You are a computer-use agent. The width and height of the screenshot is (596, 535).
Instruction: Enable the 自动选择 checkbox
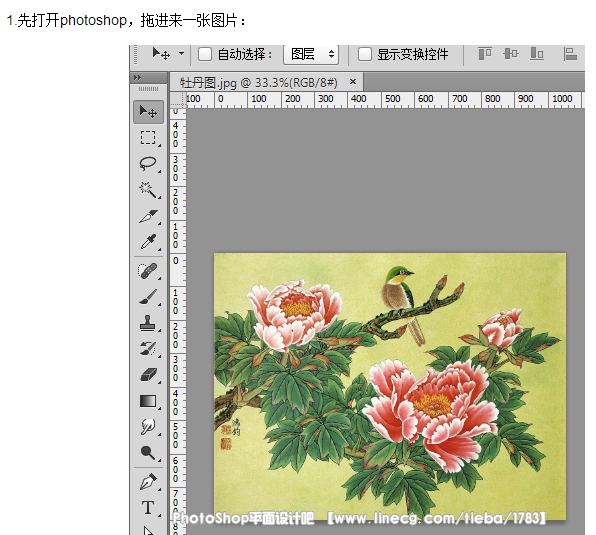tap(205, 54)
